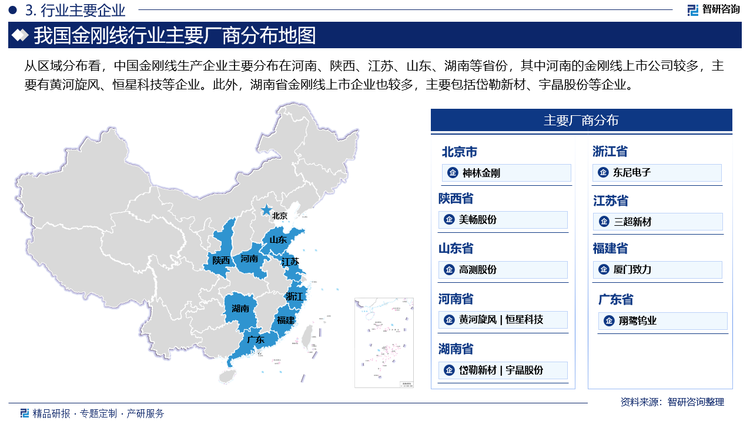The height and width of the screenshot is (421, 750).
Task: Click the 神林金刚 company name
Action: [x=481, y=173]
